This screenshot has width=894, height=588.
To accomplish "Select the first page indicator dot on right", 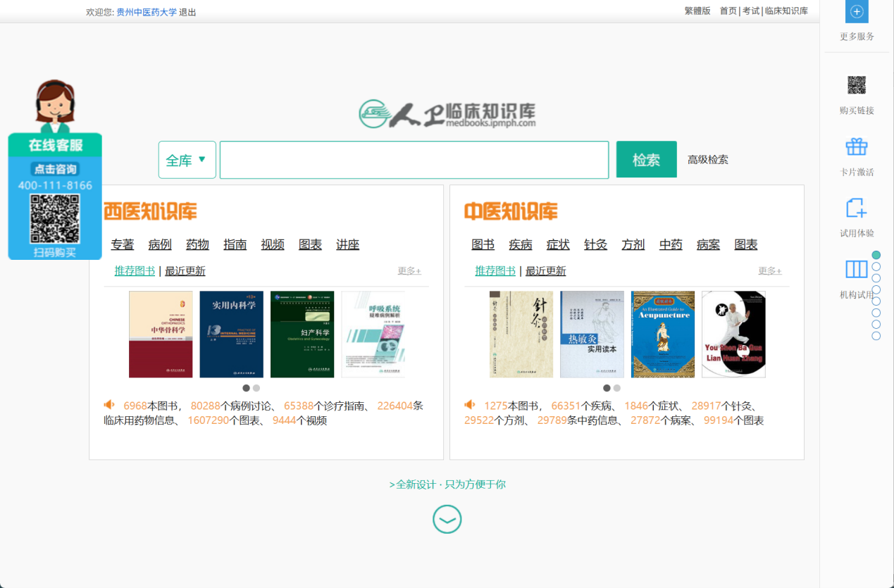I will click(x=876, y=255).
